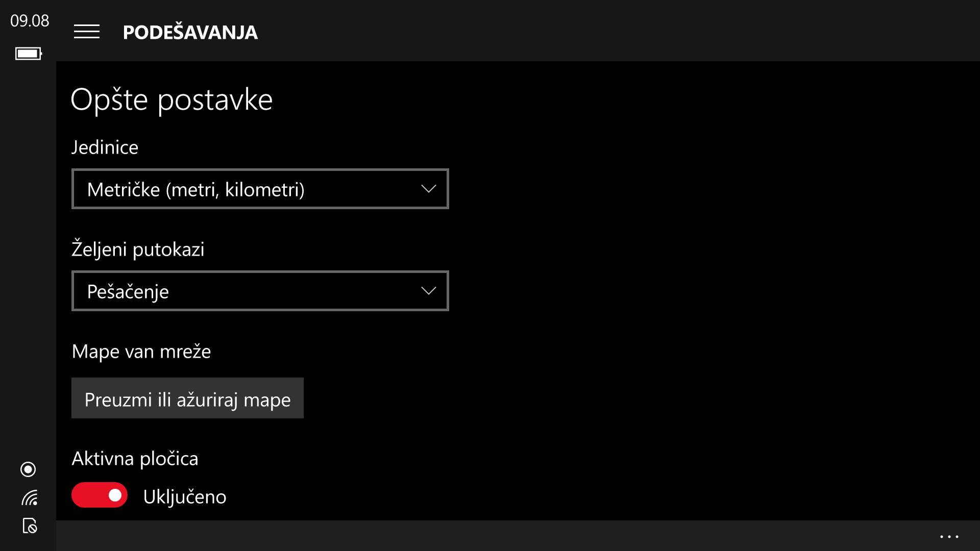
Task: Open the three-dot more options menu
Action: 949,537
